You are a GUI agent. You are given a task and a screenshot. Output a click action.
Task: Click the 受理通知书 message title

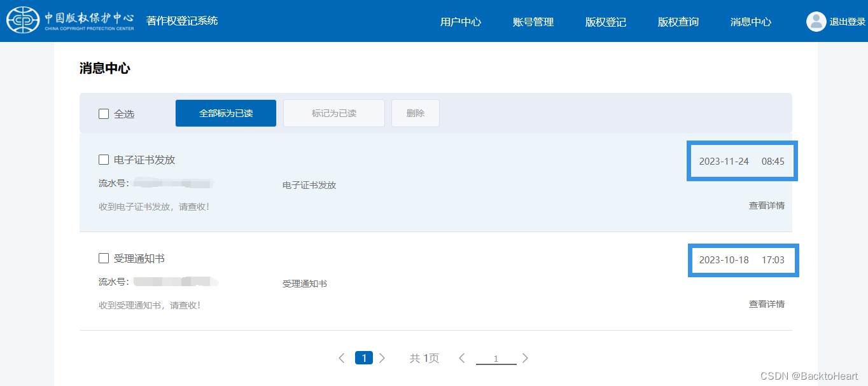139,258
